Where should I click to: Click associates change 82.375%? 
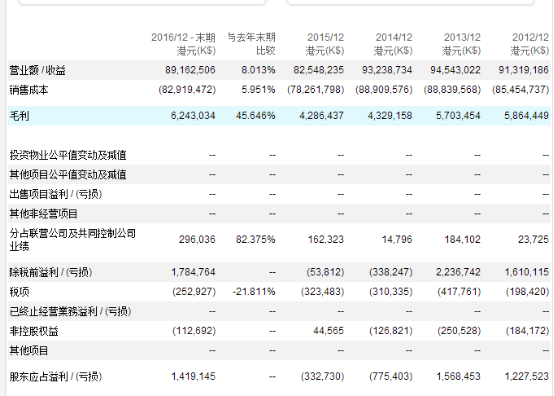point(255,240)
